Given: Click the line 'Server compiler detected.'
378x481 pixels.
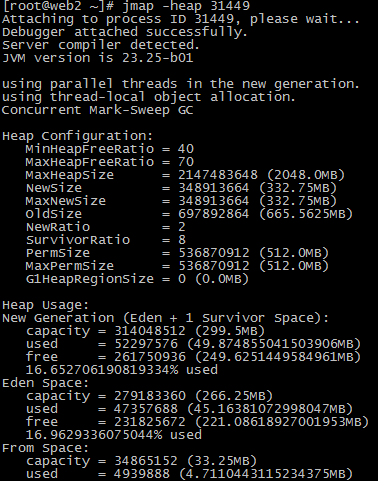Looking at the screenshot, I should 101,45.
